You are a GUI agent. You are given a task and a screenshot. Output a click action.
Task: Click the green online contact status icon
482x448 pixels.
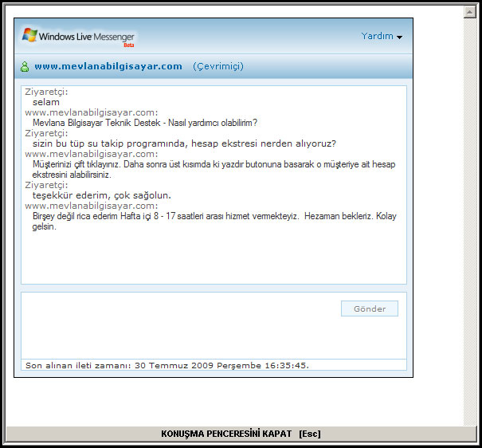(x=25, y=66)
